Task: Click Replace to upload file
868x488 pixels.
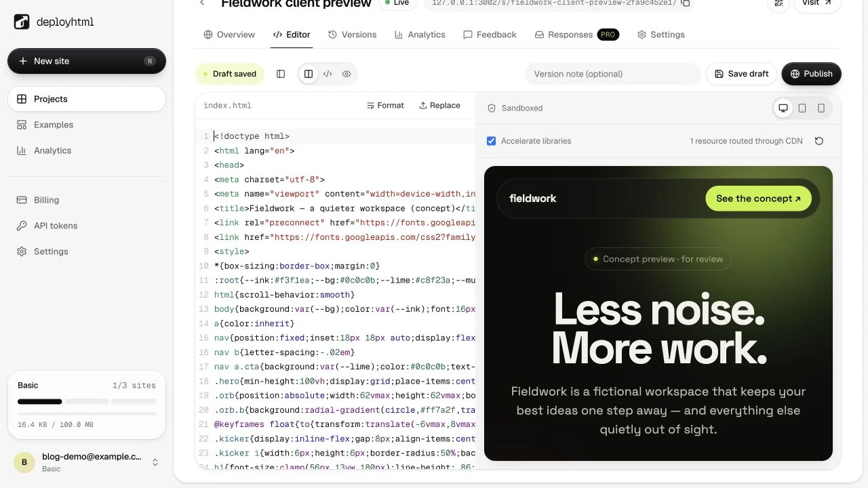Action: tap(439, 105)
